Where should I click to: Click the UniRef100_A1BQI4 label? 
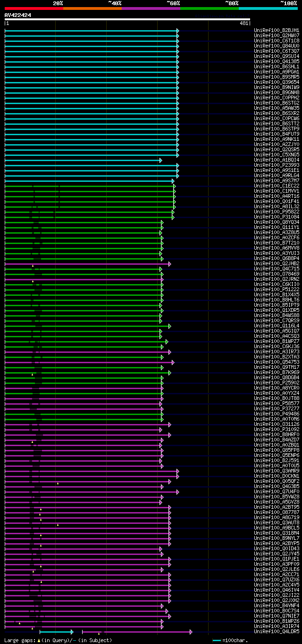click(x=277, y=160)
